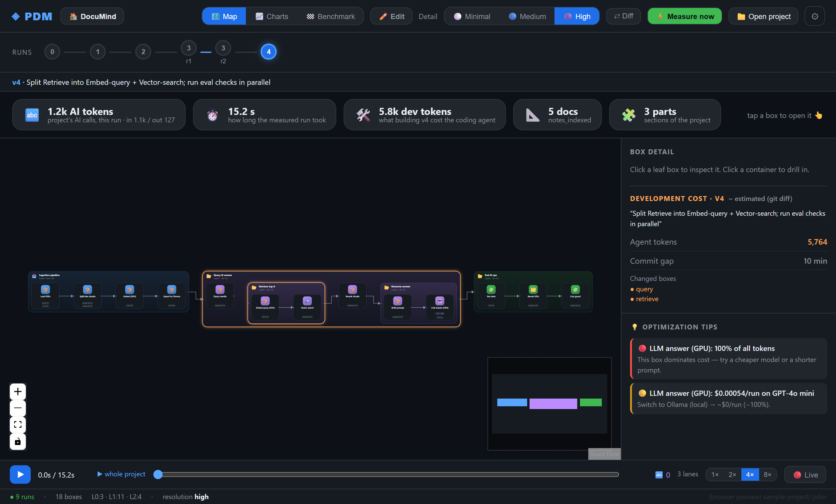Open the settings gear
Screen dimensions: 836x504
(814, 16)
